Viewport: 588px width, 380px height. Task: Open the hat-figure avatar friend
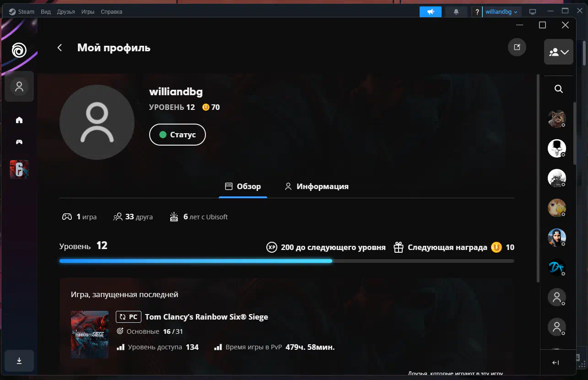click(x=557, y=148)
